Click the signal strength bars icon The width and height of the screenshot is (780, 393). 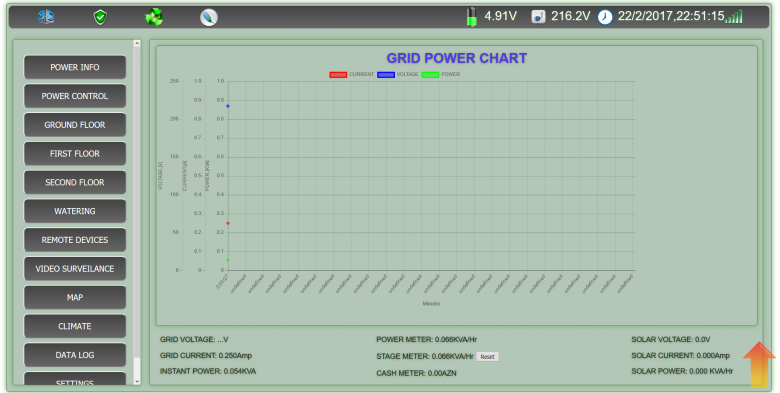click(x=735, y=17)
